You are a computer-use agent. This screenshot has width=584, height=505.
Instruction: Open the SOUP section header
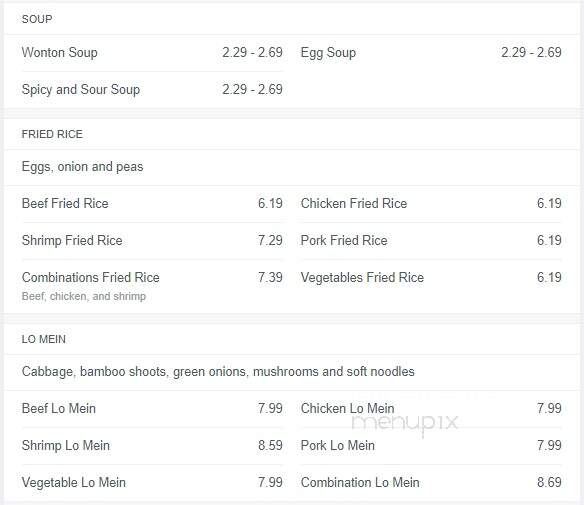(37, 19)
